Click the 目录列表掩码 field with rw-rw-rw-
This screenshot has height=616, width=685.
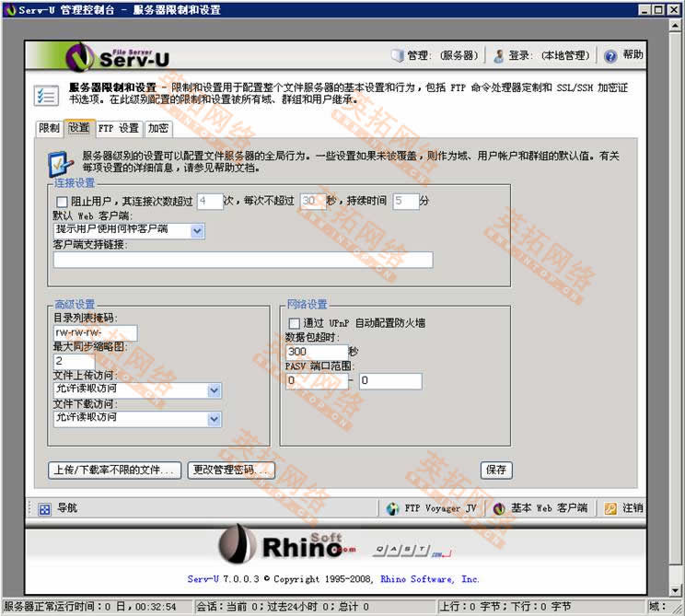[95, 333]
